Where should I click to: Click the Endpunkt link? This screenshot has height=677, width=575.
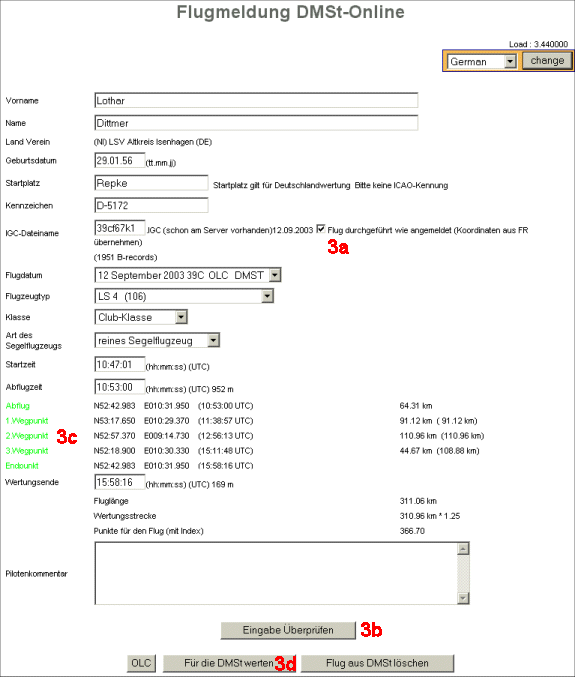pyautogui.click(x=22, y=465)
